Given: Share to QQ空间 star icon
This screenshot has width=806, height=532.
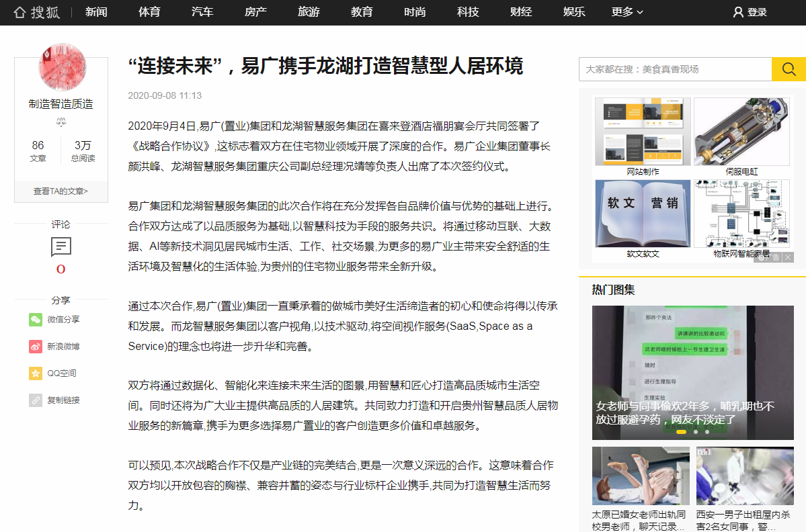Looking at the screenshot, I should (x=36, y=373).
